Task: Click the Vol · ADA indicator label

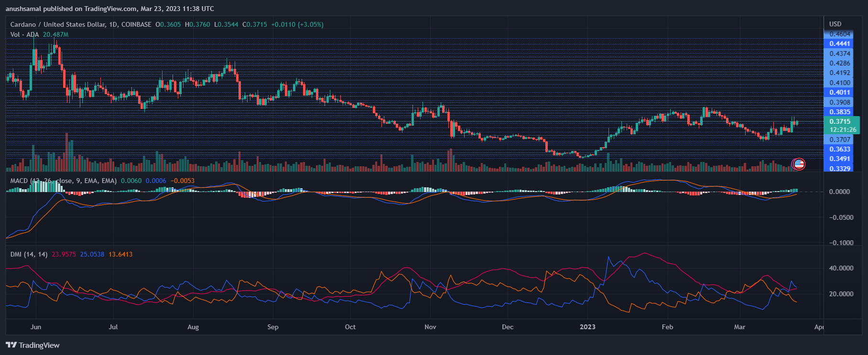Action: (x=25, y=34)
